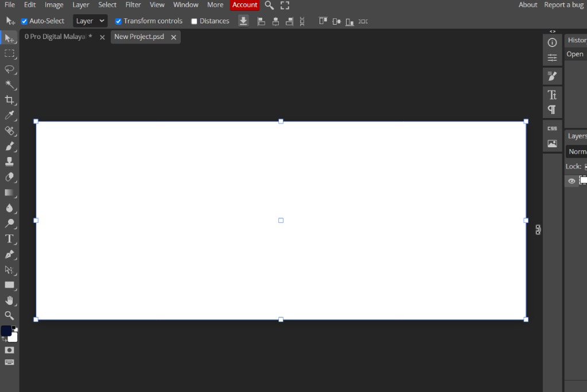587x392 pixels.
Task: Click the Report a bug link
Action: pyautogui.click(x=564, y=5)
